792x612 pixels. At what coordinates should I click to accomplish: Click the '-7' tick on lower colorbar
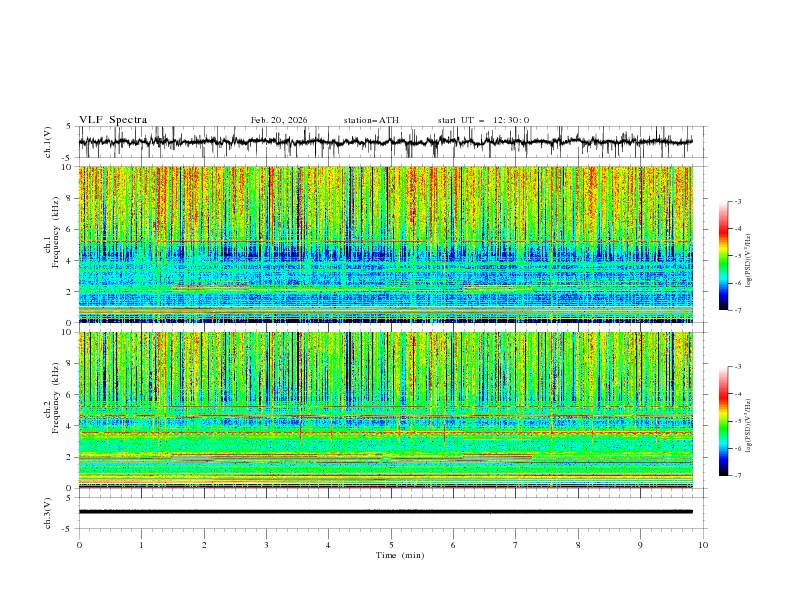(x=737, y=476)
